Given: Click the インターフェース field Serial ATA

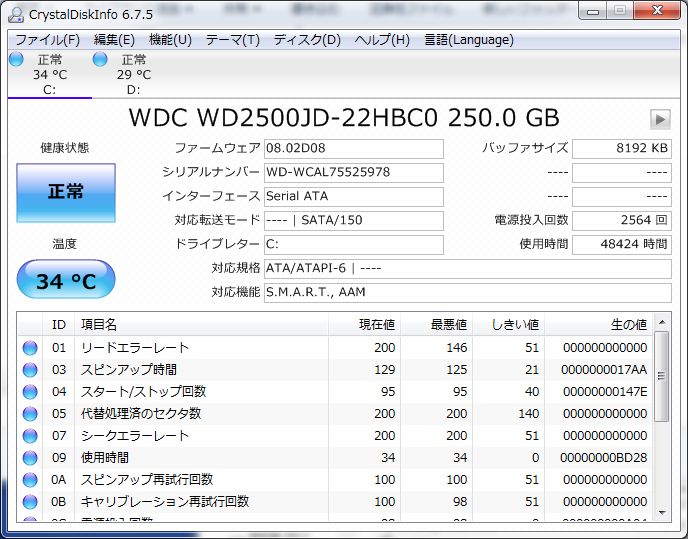Looking at the screenshot, I should pyautogui.click(x=354, y=196).
